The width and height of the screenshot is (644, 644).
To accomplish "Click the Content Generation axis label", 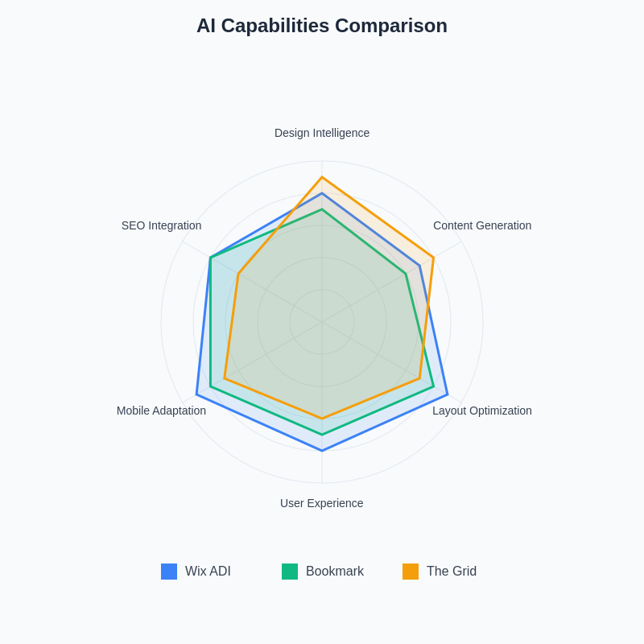I will (482, 225).
